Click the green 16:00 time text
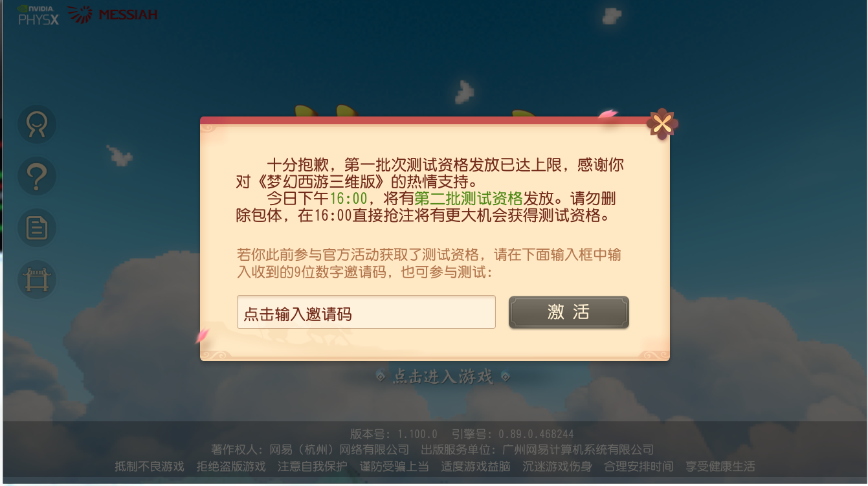Screen dimensions: 868x486 (x=349, y=198)
